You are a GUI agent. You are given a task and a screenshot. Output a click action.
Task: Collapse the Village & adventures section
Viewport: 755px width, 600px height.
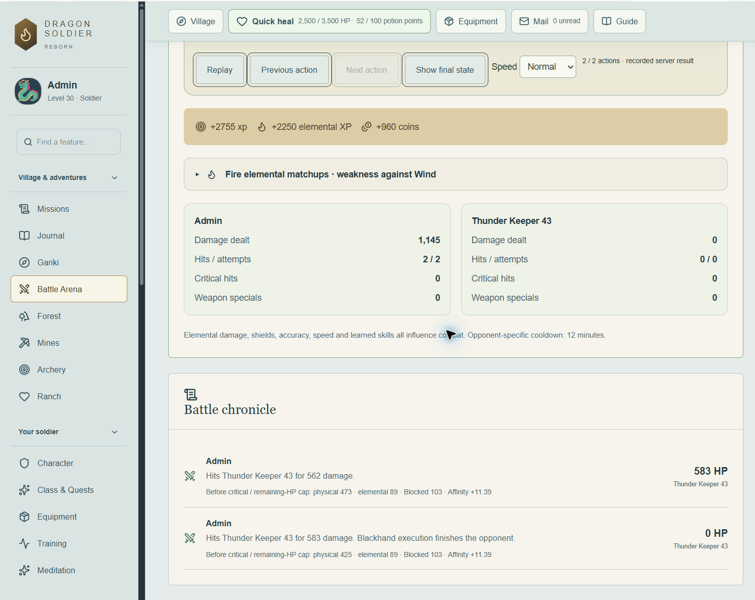coord(68,178)
